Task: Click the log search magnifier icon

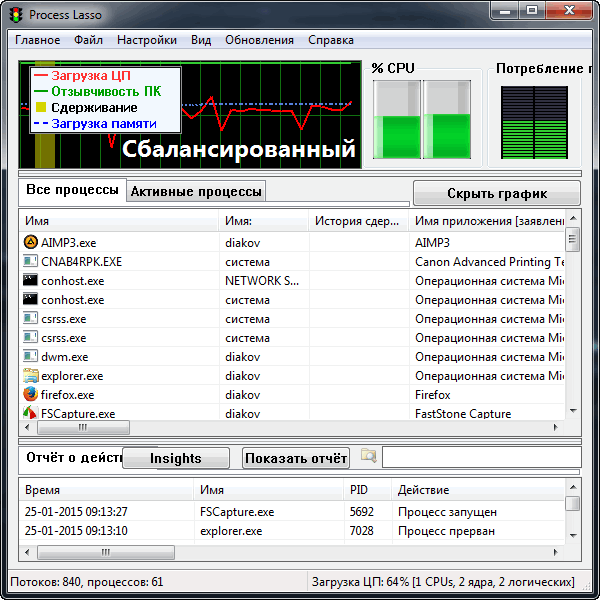Action: coord(368,455)
